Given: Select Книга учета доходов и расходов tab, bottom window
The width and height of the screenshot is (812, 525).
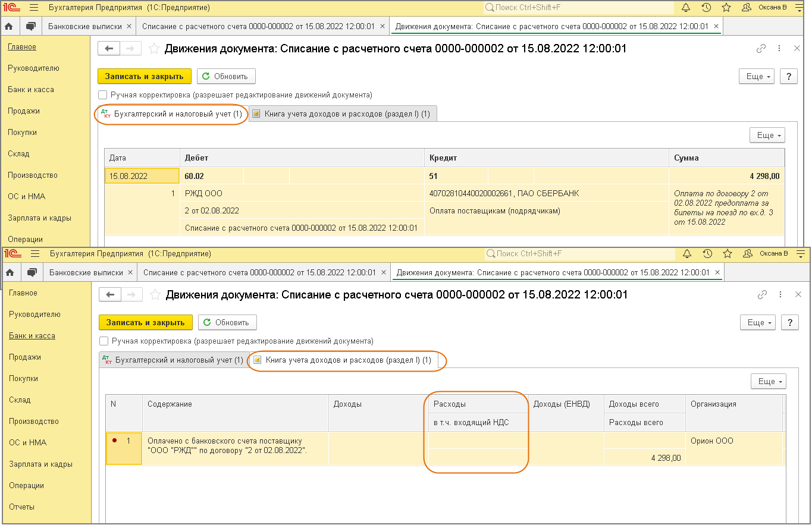Looking at the screenshot, I should click(x=343, y=360).
